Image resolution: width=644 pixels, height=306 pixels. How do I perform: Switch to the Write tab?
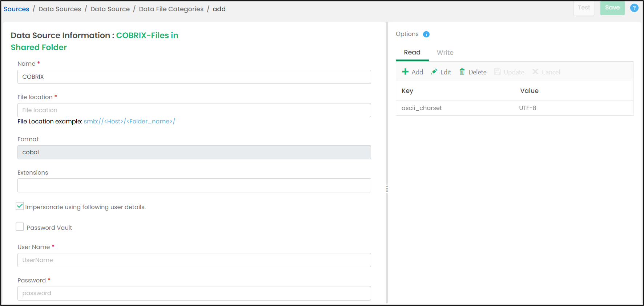point(445,53)
